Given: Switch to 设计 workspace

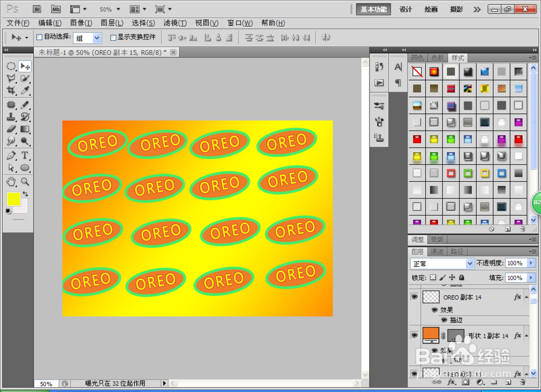Looking at the screenshot, I should (405, 9).
